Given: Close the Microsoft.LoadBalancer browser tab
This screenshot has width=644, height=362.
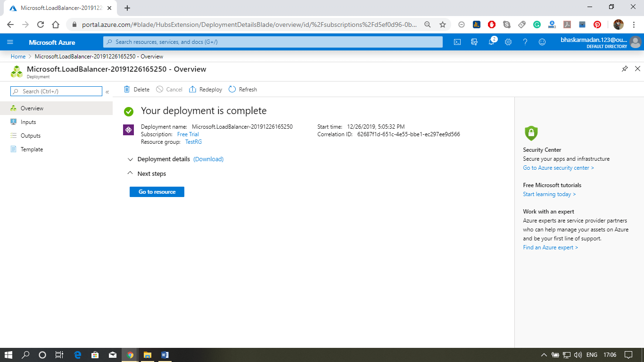Looking at the screenshot, I should (109, 8).
